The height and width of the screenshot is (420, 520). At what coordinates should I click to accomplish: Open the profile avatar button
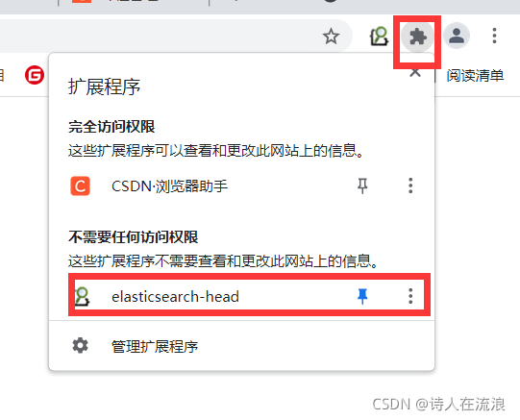457,36
